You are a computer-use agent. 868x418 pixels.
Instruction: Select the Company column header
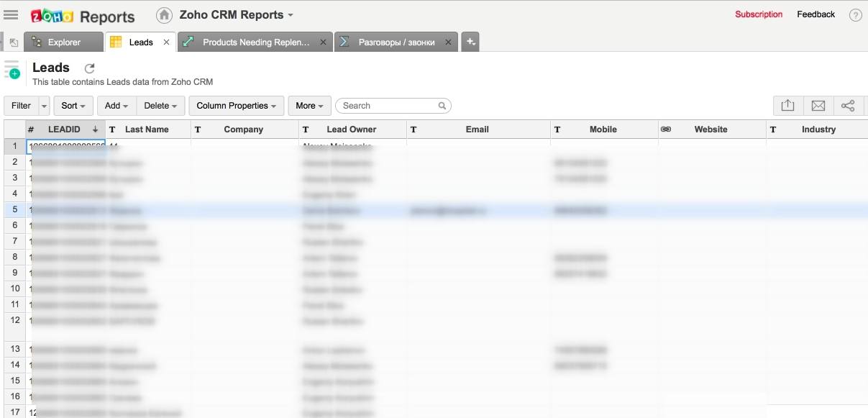[x=245, y=130]
